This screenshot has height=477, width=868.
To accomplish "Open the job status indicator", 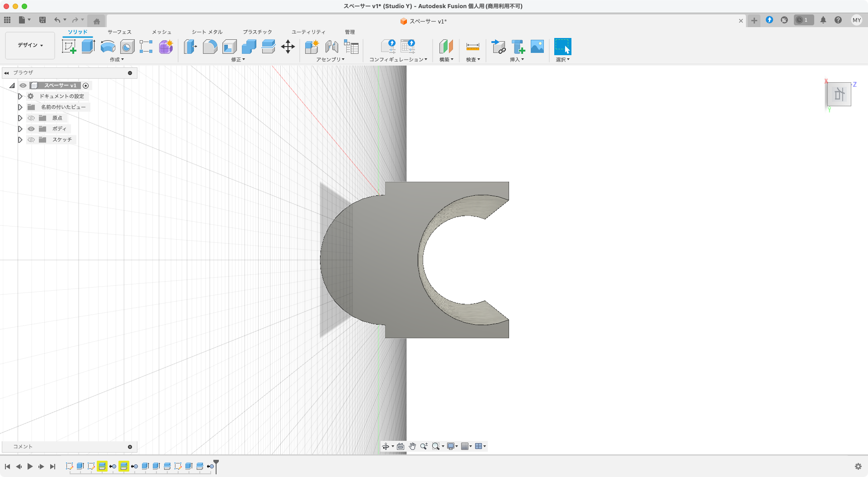I will click(x=803, y=20).
